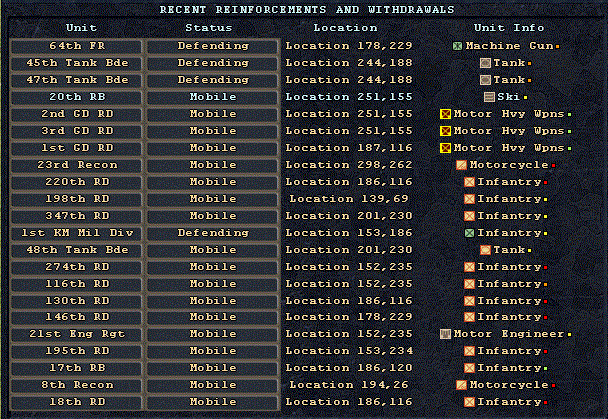Select the 18th RD unit button
Viewport: 608px width, 419px height.
76,402
